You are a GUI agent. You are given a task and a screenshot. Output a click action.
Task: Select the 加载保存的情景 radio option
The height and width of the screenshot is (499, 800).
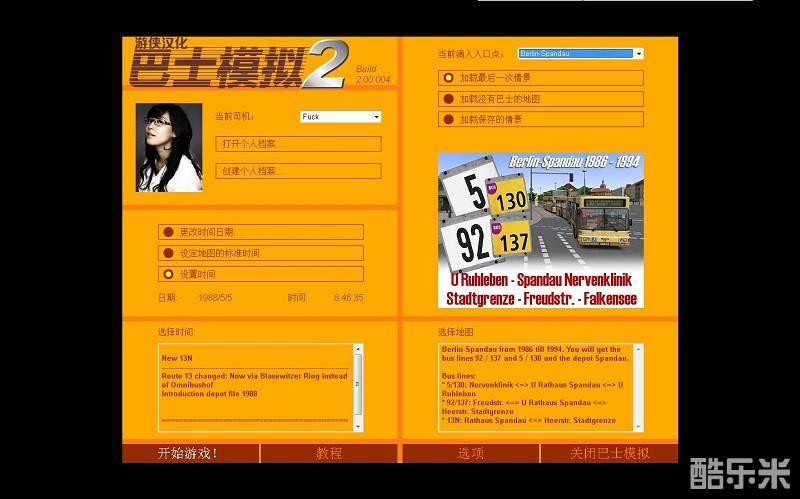pos(449,120)
